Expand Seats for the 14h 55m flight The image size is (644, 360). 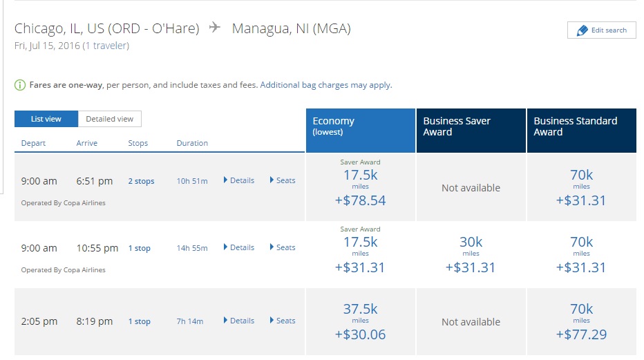tap(283, 247)
